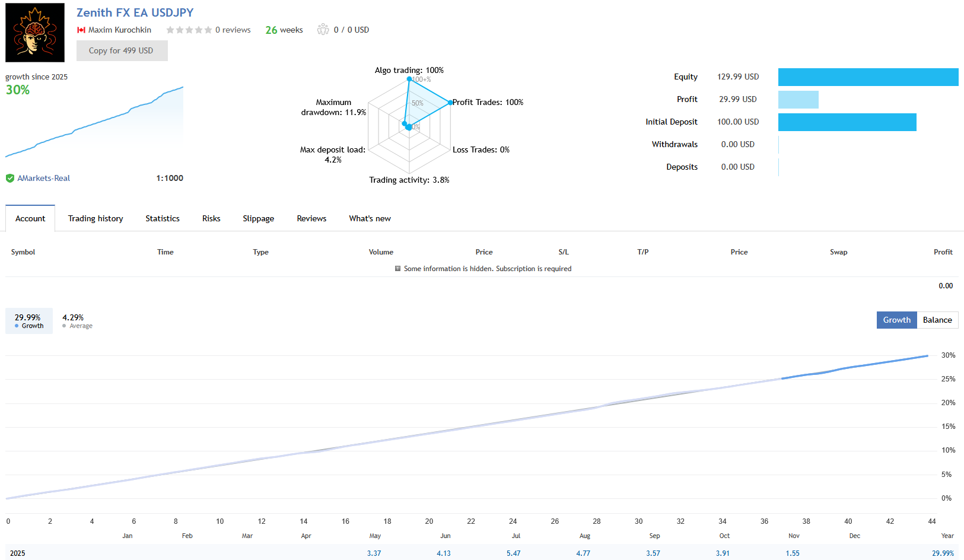964x560 pixels.
Task: Click the green verified shield icon
Action: (x=10, y=178)
